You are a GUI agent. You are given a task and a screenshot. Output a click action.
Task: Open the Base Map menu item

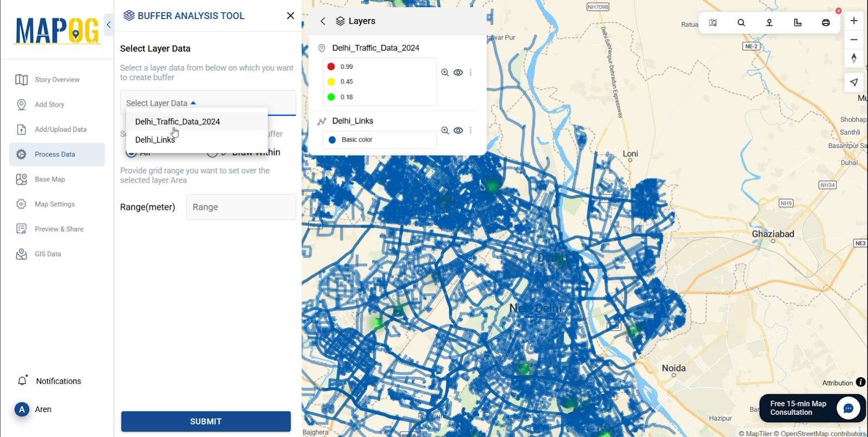pyautogui.click(x=57, y=180)
